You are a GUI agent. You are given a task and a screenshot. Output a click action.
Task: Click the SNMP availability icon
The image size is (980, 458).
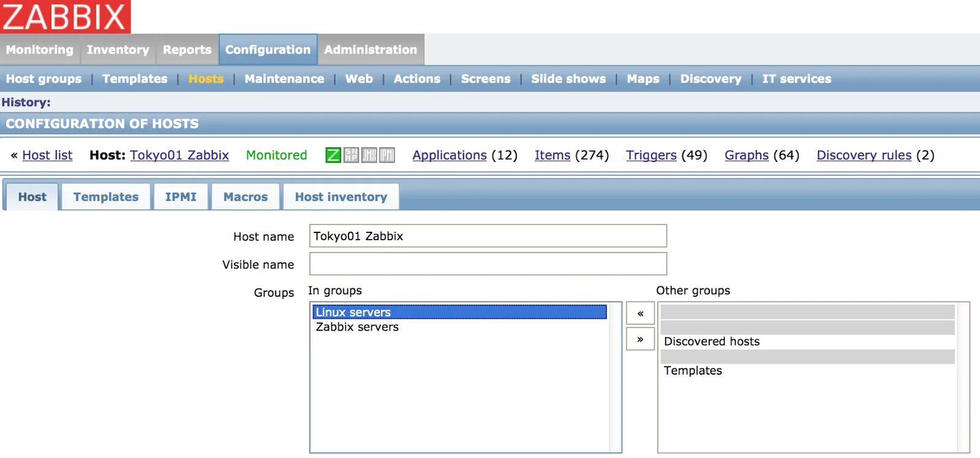pyautogui.click(x=351, y=155)
